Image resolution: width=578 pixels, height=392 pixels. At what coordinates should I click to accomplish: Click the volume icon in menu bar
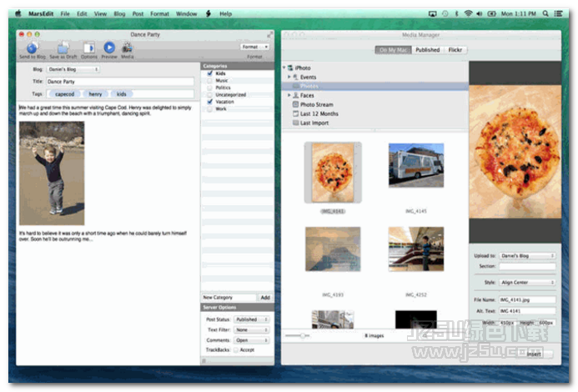tap(480, 13)
